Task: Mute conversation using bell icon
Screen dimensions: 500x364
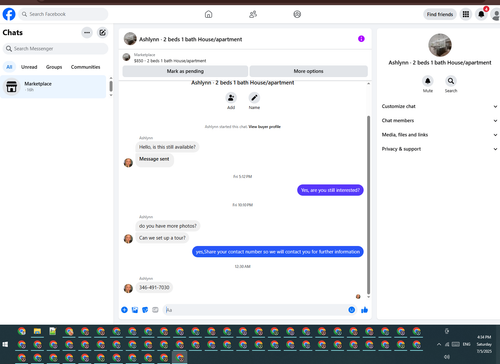Action: pos(428,81)
